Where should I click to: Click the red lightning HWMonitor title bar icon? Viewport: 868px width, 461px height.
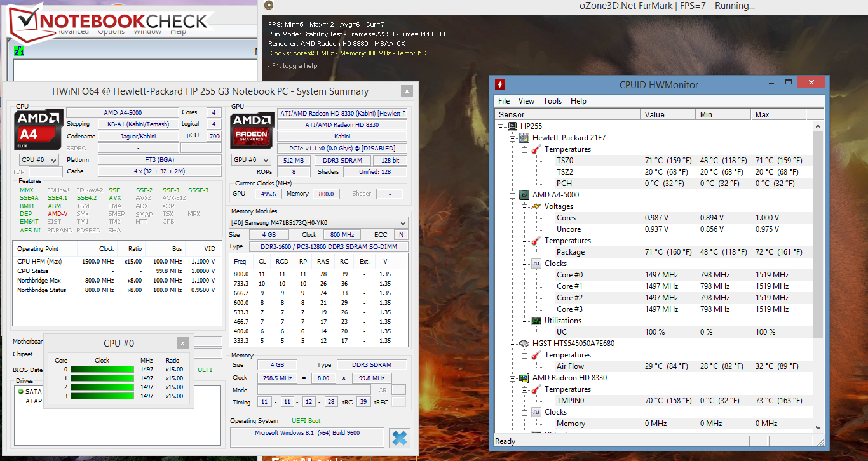pyautogui.click(x=501, y=84)
